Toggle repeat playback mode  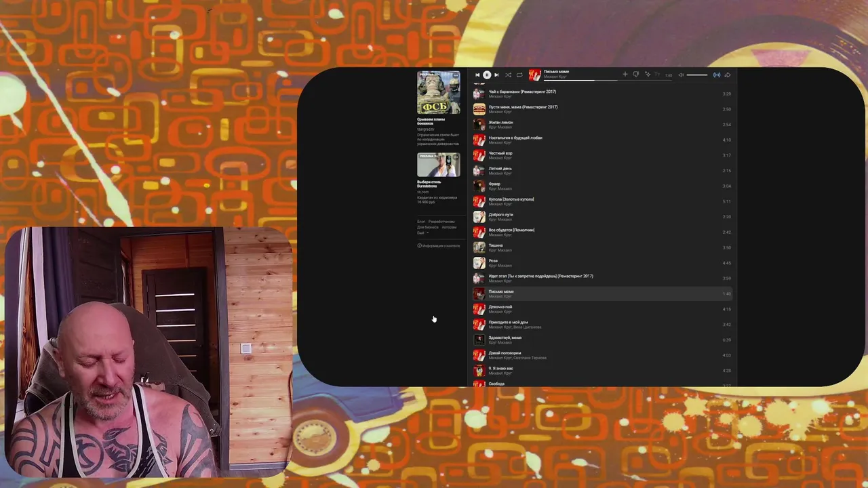519,75
